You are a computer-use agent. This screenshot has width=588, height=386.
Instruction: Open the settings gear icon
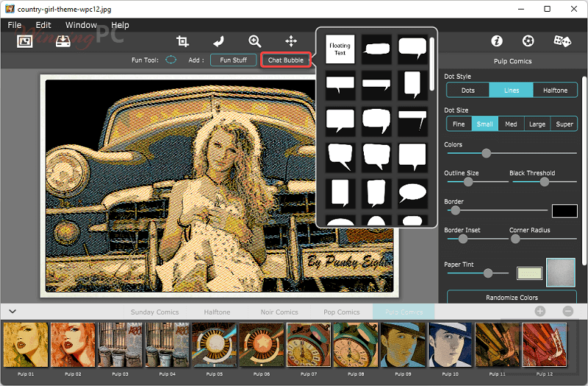point(528,41)
